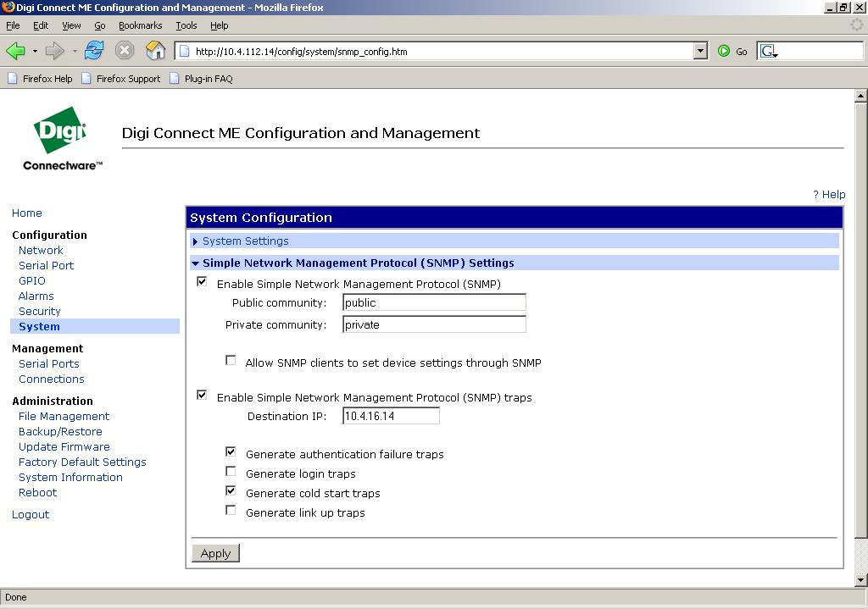Image resolution: width=868 pixels, height=609 pixels.
Task: Click the Forward arrow navigation icon
Action: pos(55,51)
